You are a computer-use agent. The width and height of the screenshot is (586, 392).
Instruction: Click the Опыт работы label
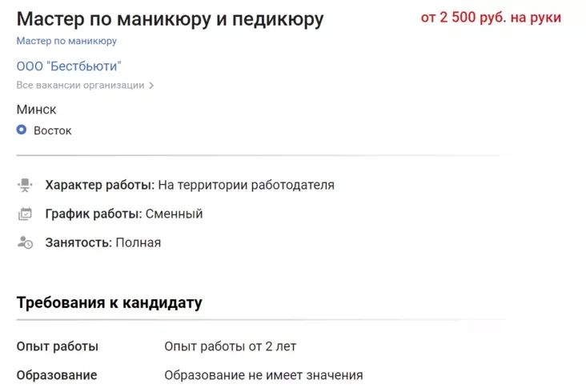(58, 347)
